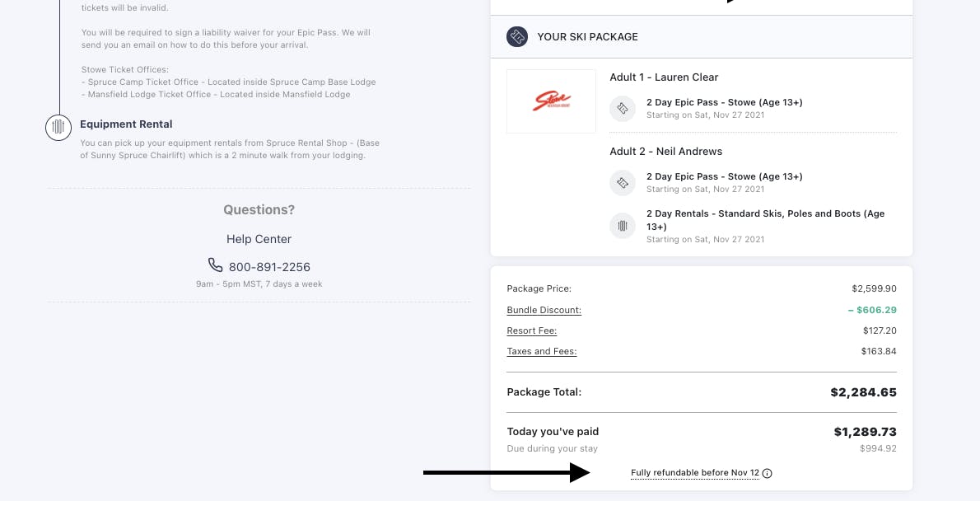
Task: Click Neil Andrews' Epic Pass ticket icon
Action: point(623,183)
